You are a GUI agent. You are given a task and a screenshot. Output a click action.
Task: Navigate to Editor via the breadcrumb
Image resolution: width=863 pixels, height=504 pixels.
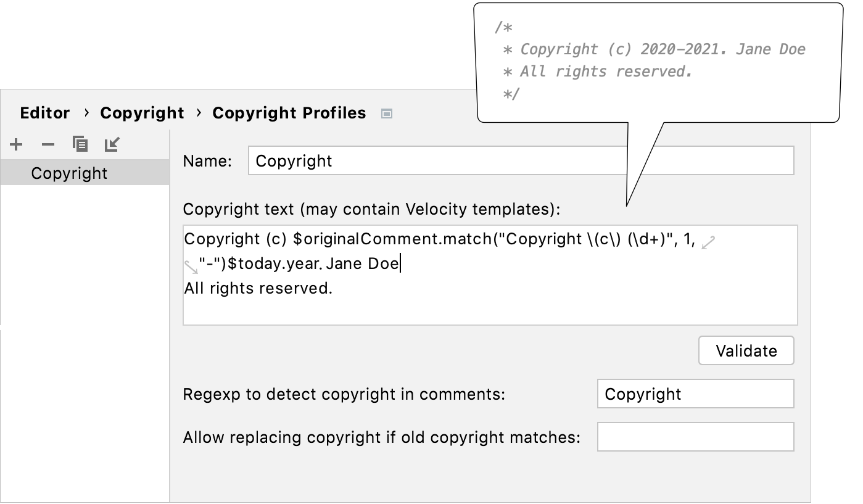(x=44, y=113)
